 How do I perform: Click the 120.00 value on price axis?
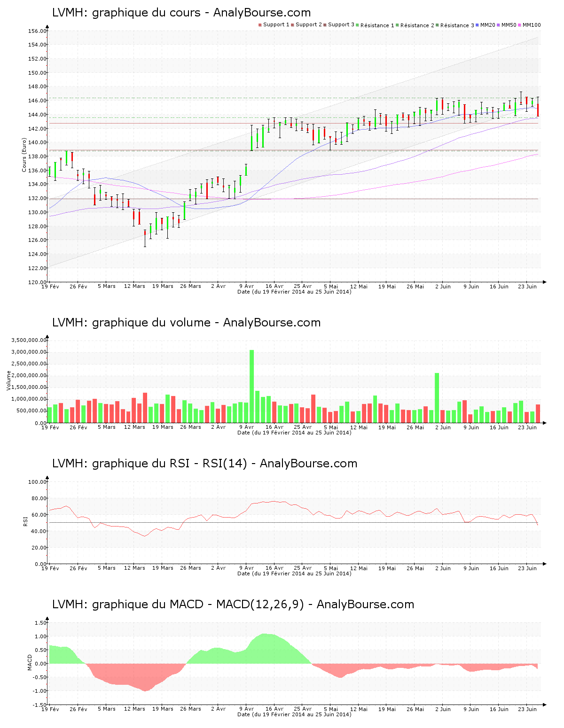click(x=37, y=282)
